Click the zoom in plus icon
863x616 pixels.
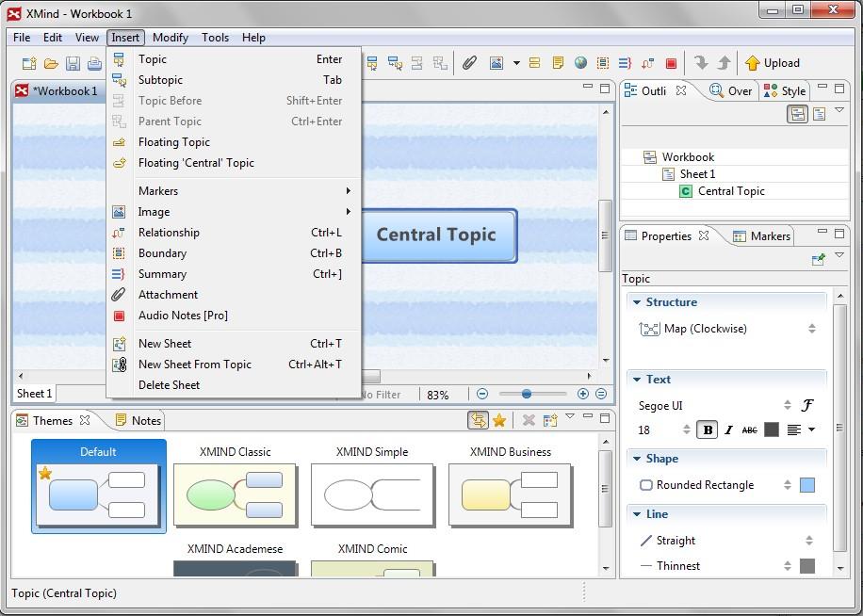(583, 394)
